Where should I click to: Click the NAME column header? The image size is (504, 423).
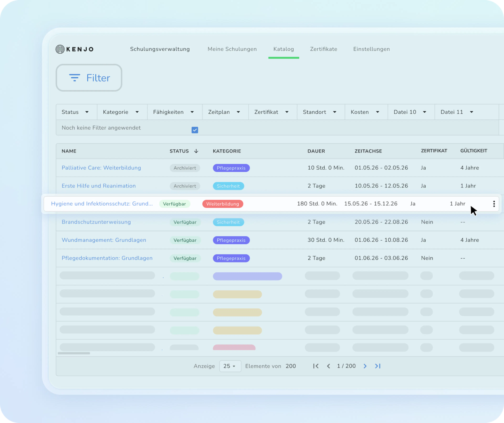(69, 151)
